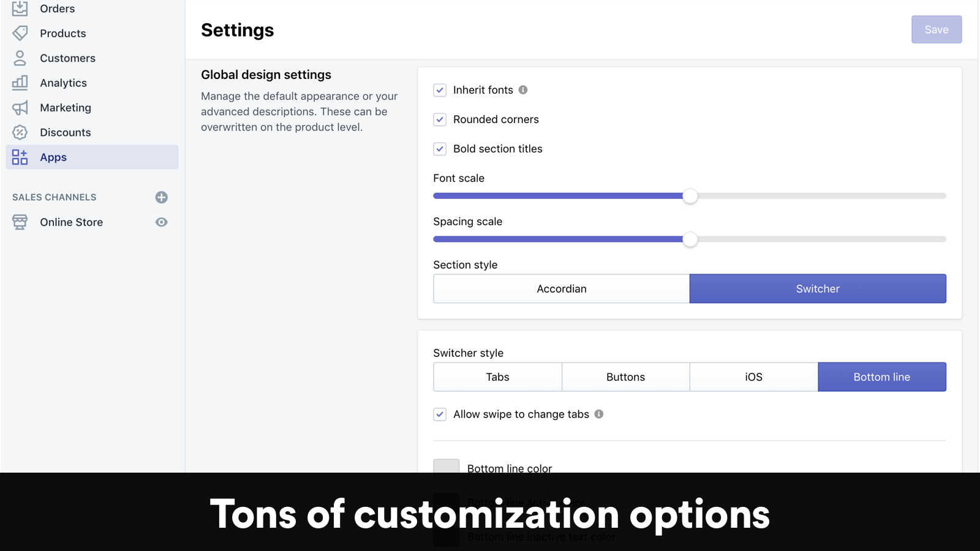This screenshot has height=551, width=980.
Task: Open the Customers section
Action: point(67,58)
